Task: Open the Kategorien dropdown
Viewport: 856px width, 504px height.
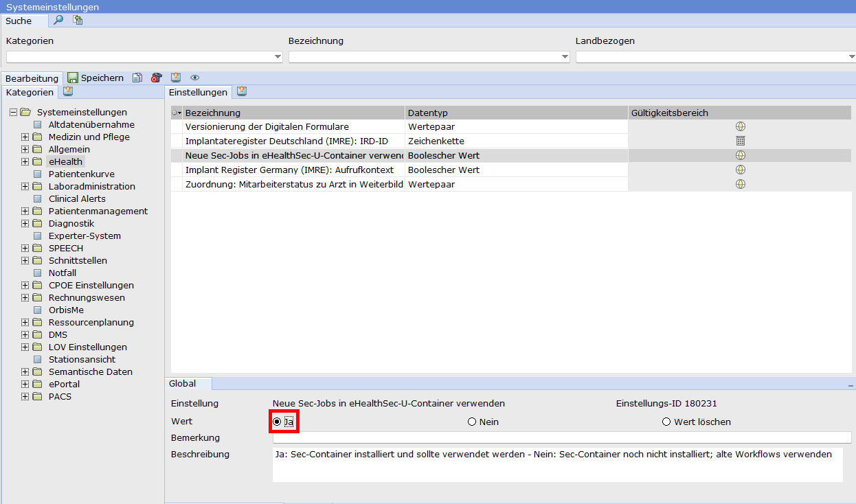Action: (278, 57)
